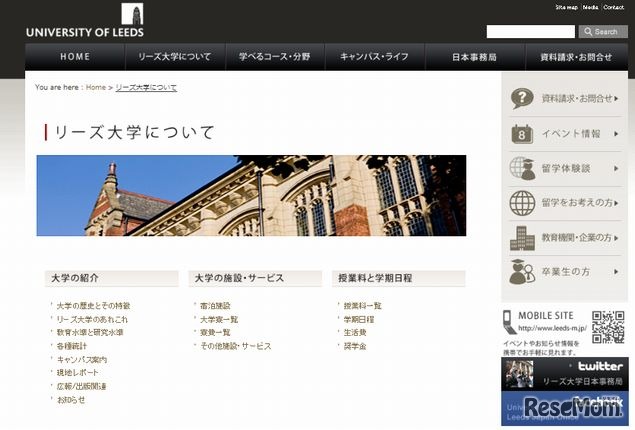The image size is (635, 430).
Task: Open 現地レポート link
Action: coord(77,373)
